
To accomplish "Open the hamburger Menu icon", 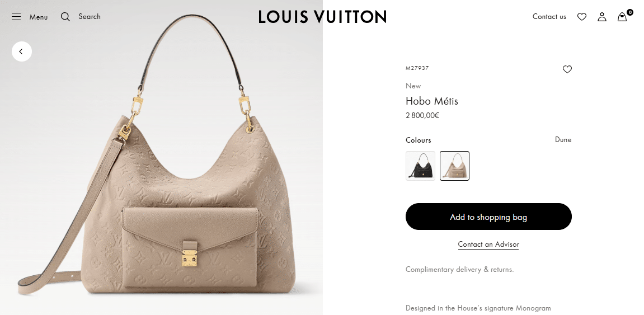I will point(16,17).
